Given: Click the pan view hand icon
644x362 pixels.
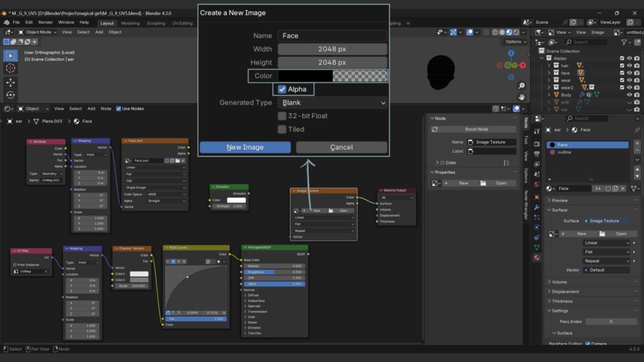Looking at the screenshot, I should click(521, 97).
